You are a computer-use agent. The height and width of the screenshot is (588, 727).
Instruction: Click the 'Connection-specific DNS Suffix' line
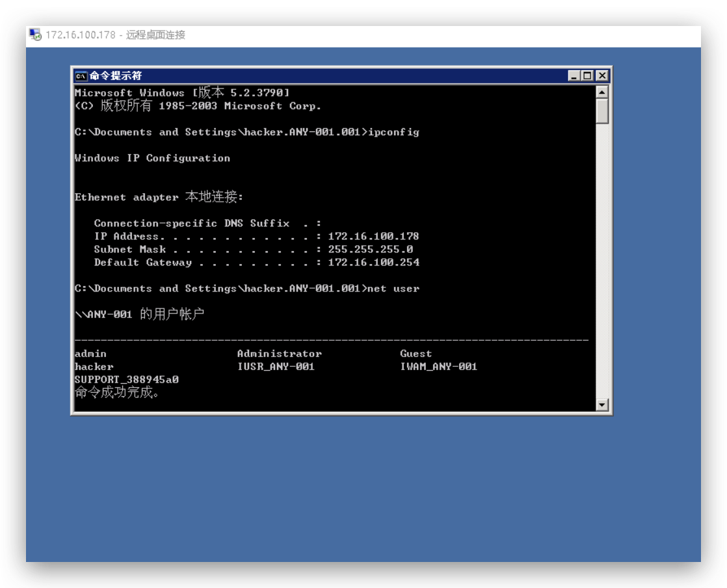pyautogui.click(x=207, y=223)
